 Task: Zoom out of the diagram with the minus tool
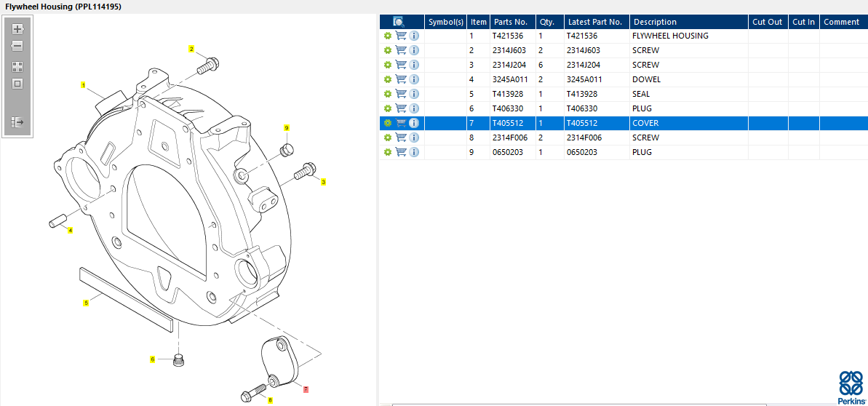17,46
